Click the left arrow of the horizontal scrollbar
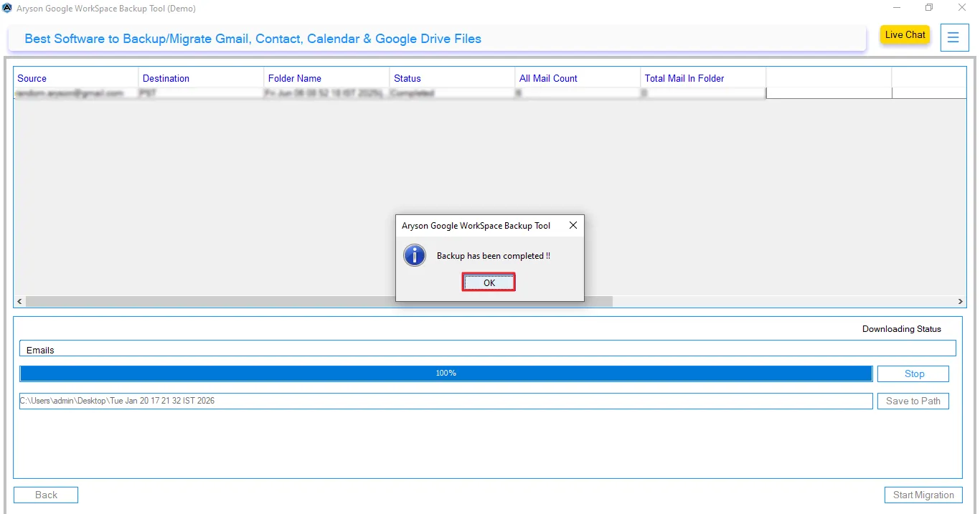980x514 pixels. (x=19, y=301)
